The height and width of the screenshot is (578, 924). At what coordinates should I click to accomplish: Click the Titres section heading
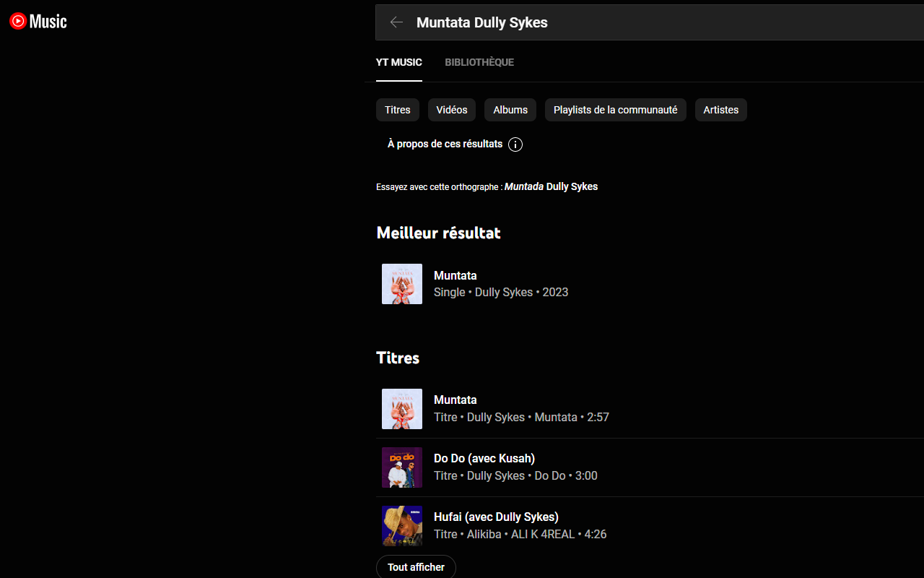pos(398,358)
